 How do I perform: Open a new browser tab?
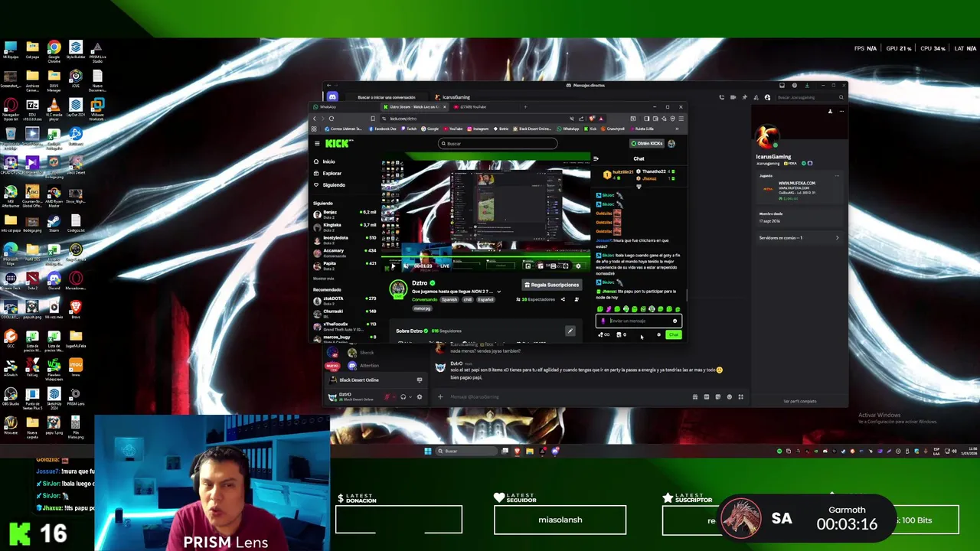(x=525, y=106)
